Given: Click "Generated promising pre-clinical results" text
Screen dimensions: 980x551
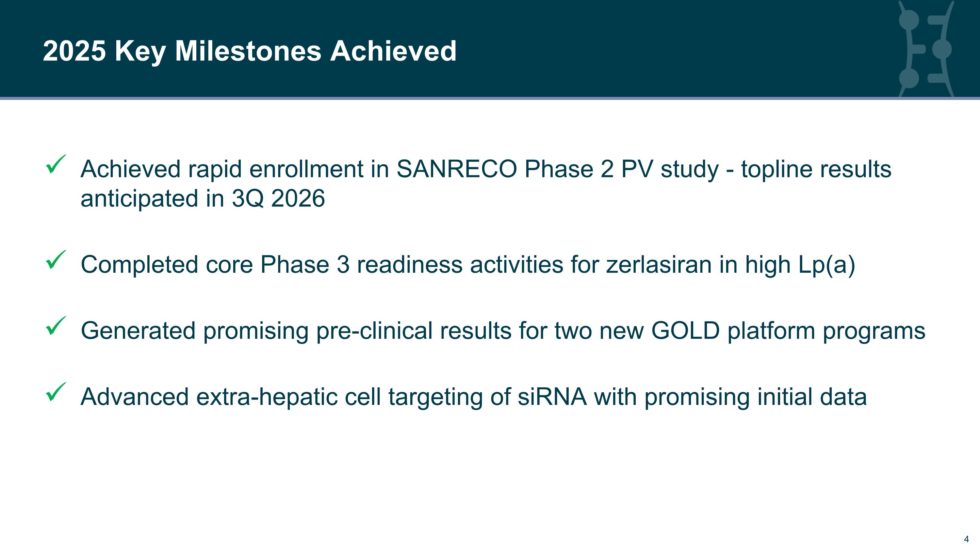Looking at the screenshot, I should [x=296, y=331].
